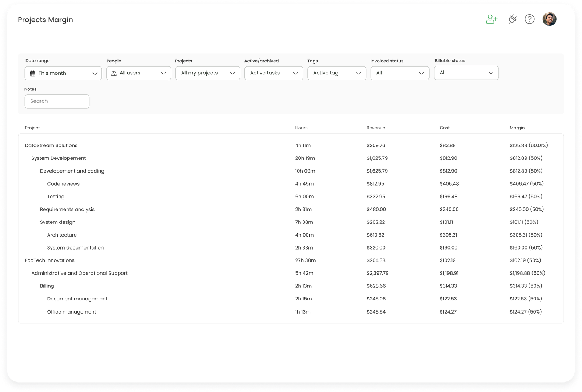The height and width of the screenshot is (392, 582).
Task: Select the EcoTech Innovations project row
Action: click(x=49, y=260)
